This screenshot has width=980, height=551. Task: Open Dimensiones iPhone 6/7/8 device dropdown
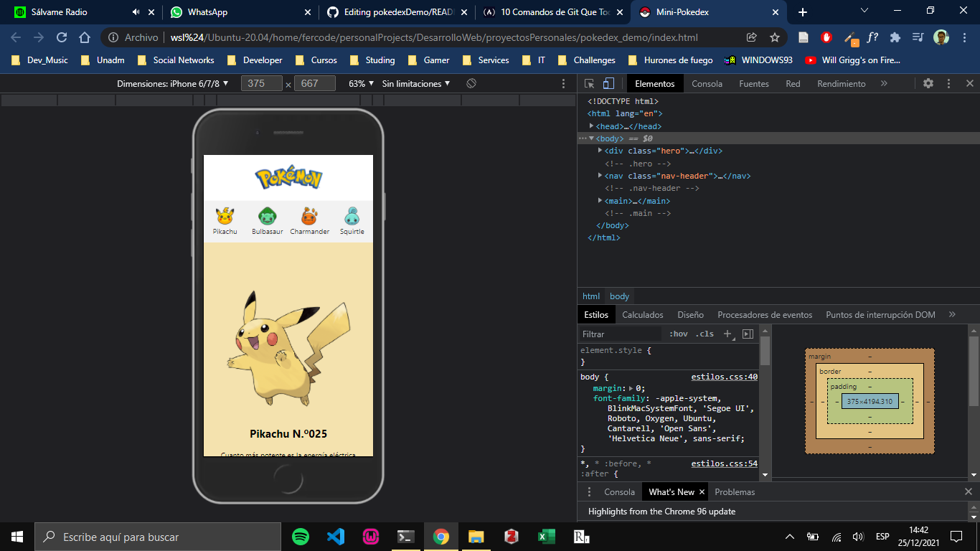(173, 83)
